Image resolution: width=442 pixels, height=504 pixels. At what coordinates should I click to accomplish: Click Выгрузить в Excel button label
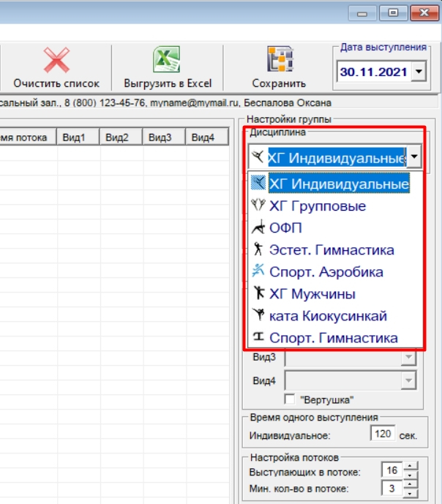point(168,83)
